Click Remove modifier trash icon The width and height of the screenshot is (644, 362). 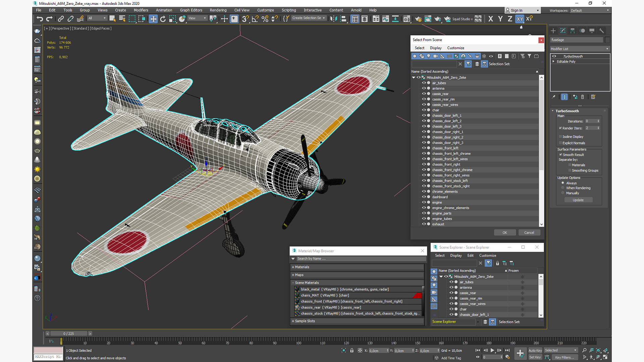pos(583,97)
